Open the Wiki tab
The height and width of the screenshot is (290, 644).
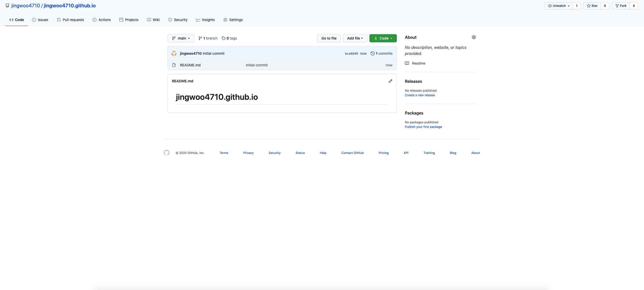[x=153, y=20]
